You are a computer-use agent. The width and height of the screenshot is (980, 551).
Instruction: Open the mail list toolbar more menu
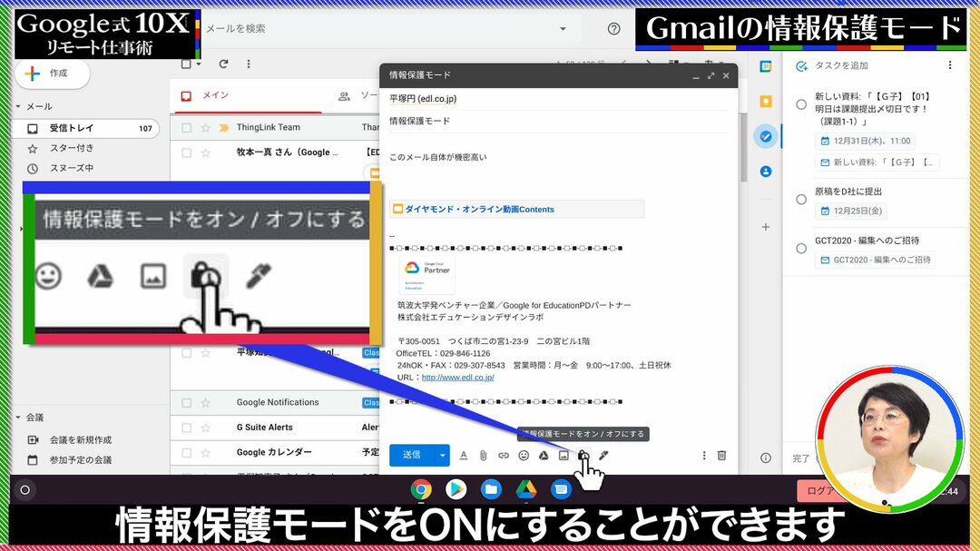point(248,64)
